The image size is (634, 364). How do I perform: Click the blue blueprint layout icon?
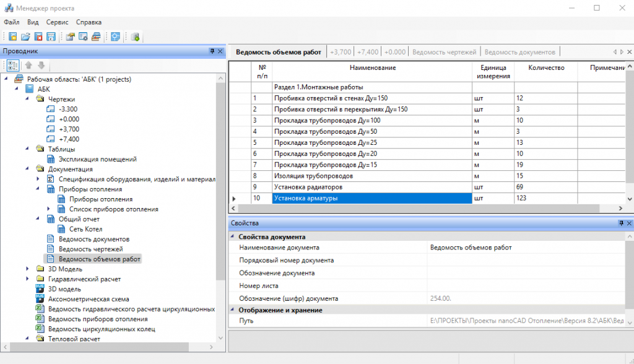(x=116, y=37)
